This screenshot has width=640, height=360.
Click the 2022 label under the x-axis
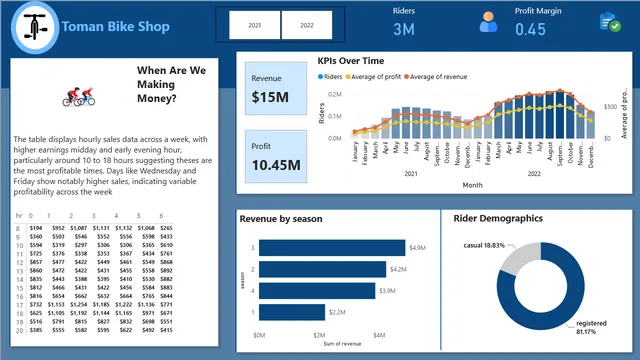[x=534, y=173]
